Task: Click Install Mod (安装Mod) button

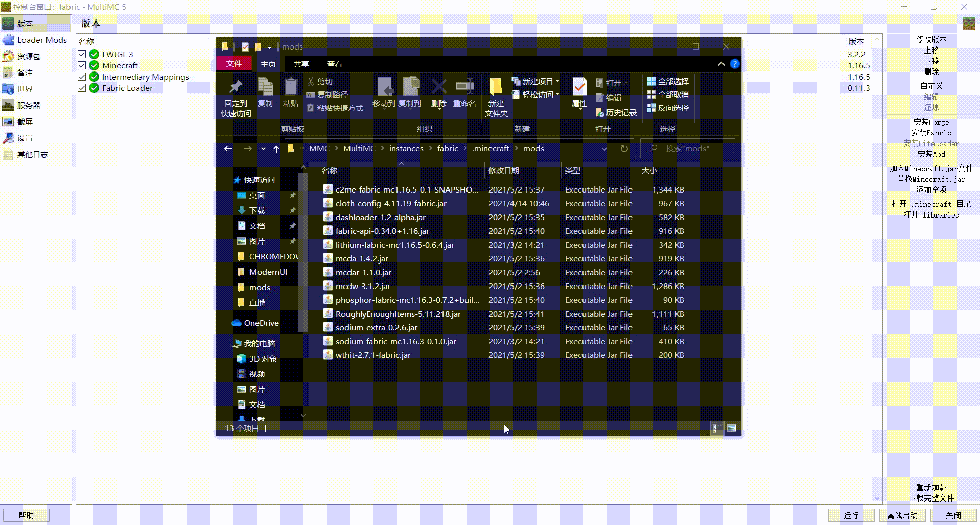Action: point(931,154)
